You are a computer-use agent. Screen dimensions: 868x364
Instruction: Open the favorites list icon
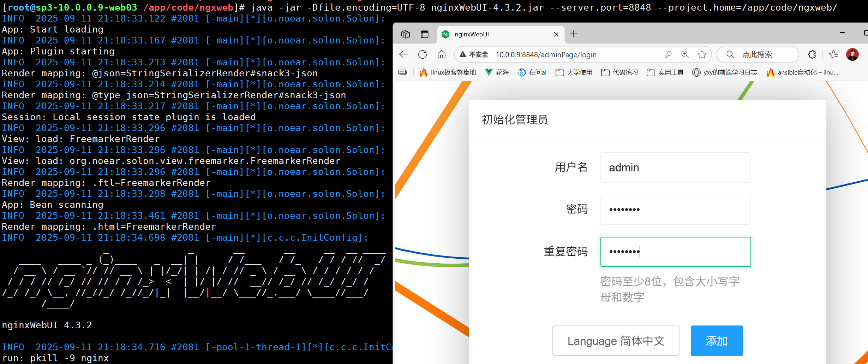click(x=833, y=54)
